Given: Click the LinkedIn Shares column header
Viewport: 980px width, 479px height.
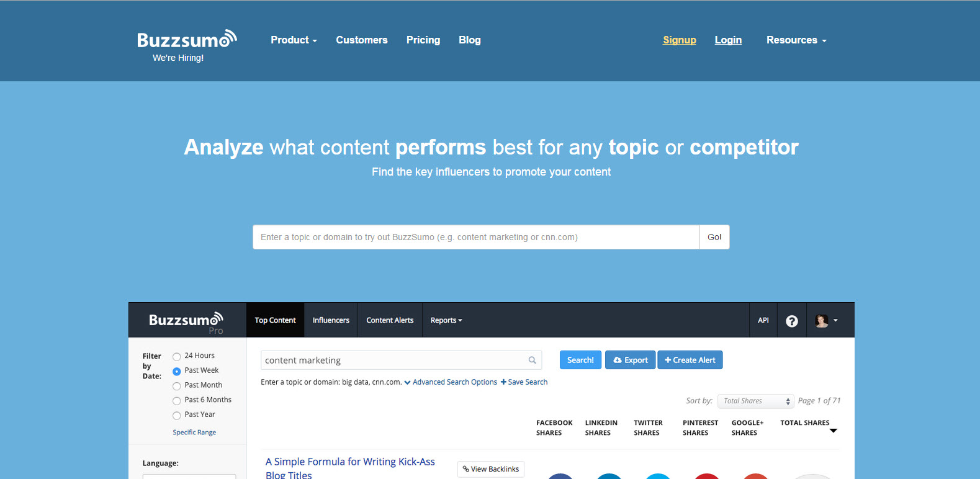Looking at the screenshot, I should point(601,428).
